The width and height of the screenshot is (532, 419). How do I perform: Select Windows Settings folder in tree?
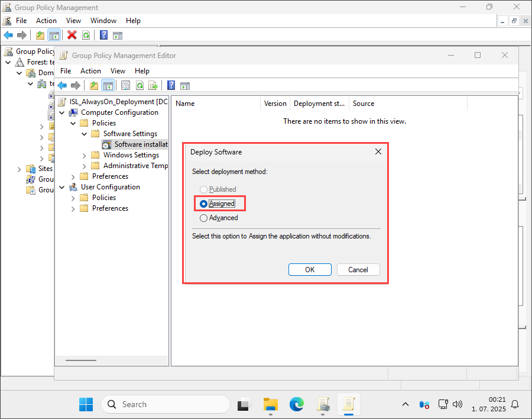(131, 155)
